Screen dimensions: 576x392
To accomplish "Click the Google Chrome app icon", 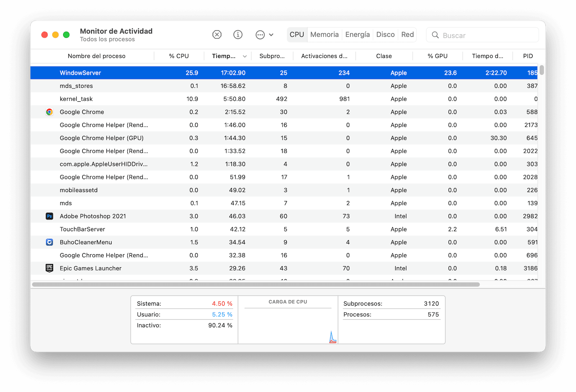I will [50, 112].
